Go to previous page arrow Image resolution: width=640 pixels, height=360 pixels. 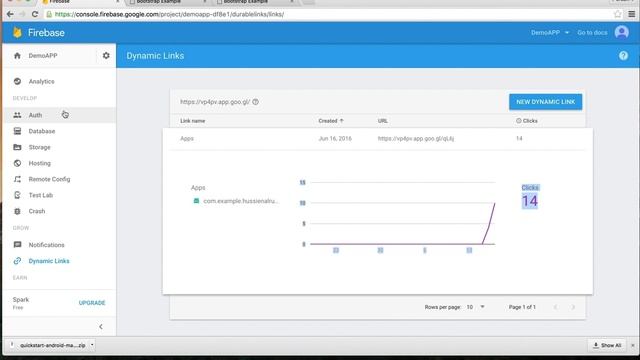[x=556, y=307]
